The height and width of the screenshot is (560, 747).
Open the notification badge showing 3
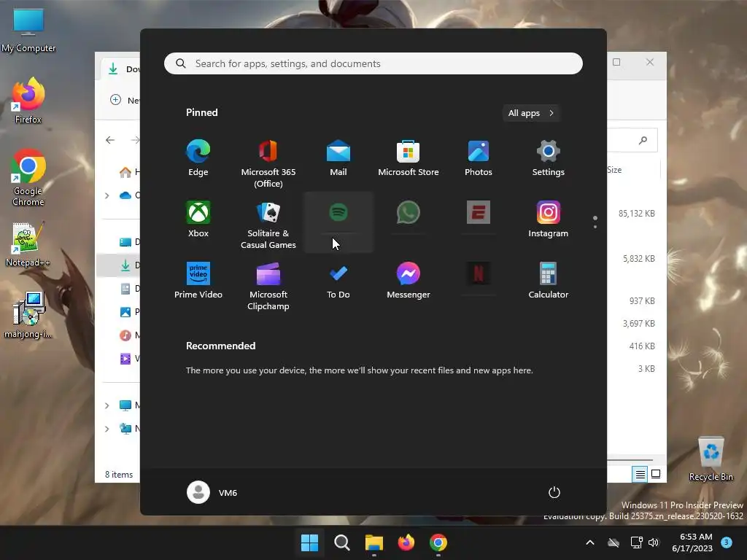pos(727,542)
